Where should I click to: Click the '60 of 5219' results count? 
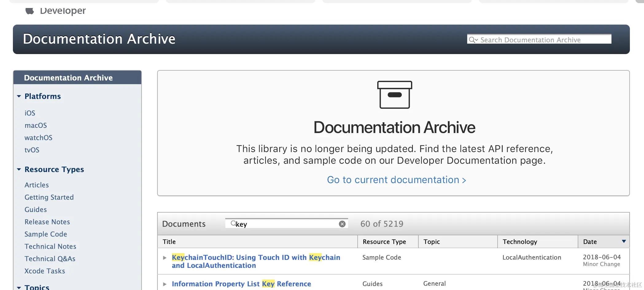point(382,224)
